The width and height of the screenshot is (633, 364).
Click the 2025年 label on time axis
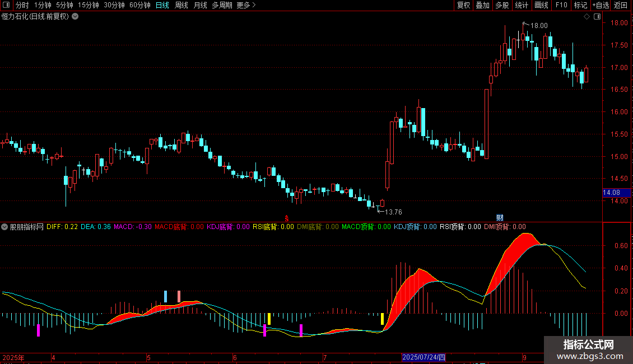click(x=13, y=357)
